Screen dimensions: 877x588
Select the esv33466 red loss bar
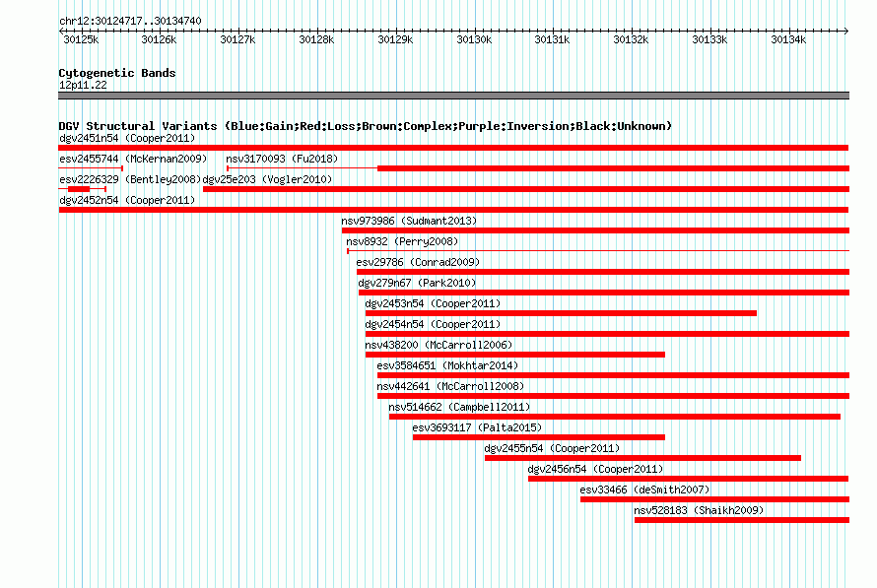[x=714, y=499]
